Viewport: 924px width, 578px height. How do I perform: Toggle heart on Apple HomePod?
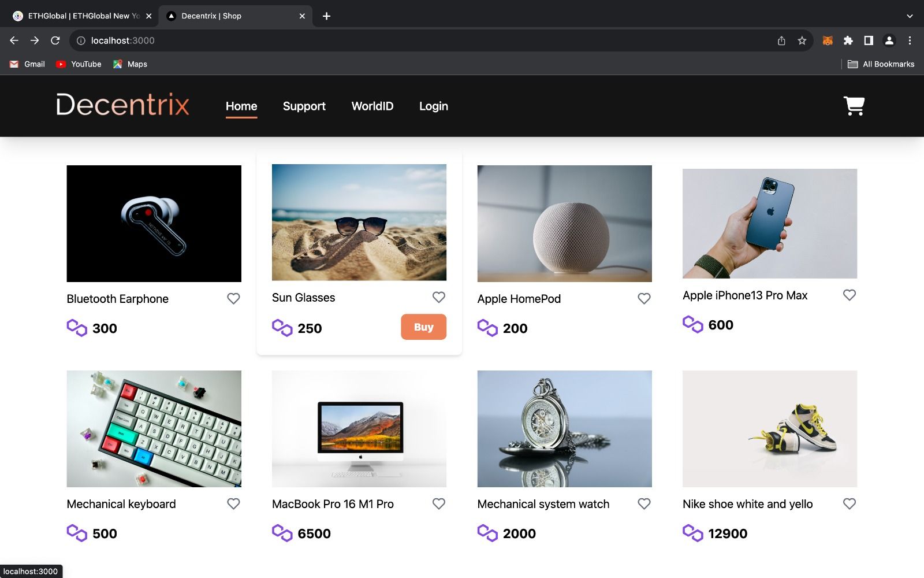644,298
